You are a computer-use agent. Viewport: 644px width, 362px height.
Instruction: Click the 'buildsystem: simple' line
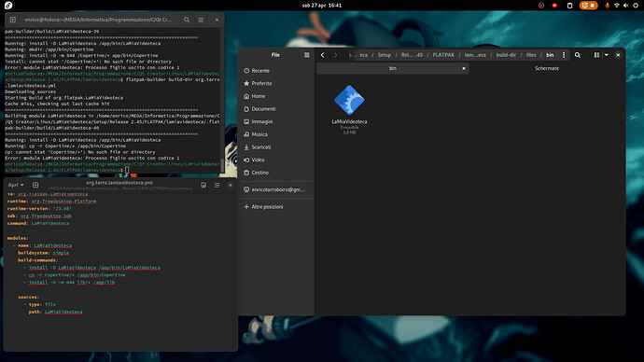(43, 253)
